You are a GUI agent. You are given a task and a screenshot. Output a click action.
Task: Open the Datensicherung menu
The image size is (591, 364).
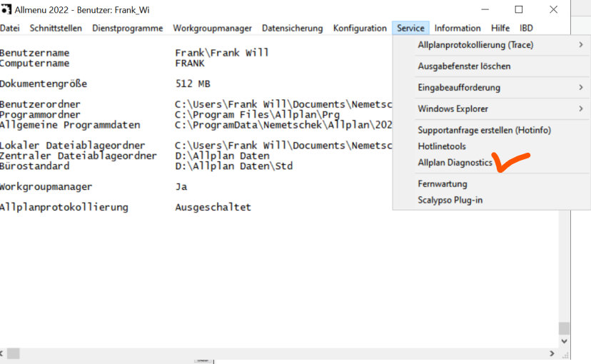coord(292,29)
